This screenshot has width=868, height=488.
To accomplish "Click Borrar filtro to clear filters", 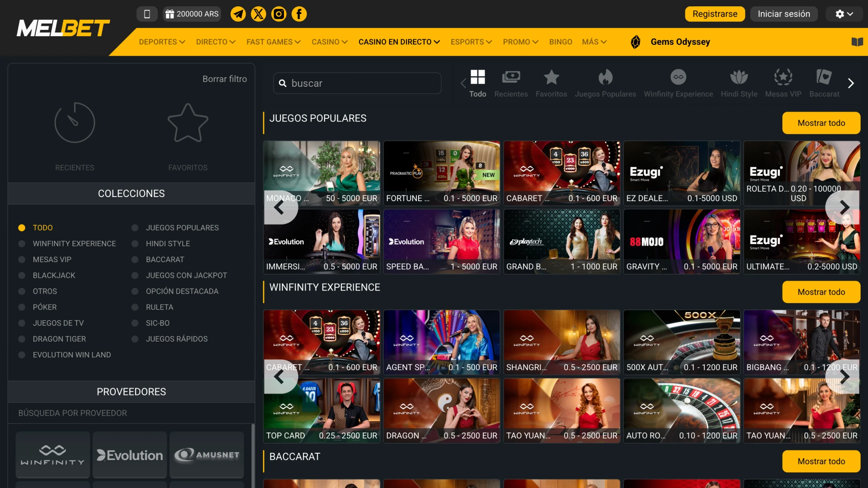I will [225, 79].
